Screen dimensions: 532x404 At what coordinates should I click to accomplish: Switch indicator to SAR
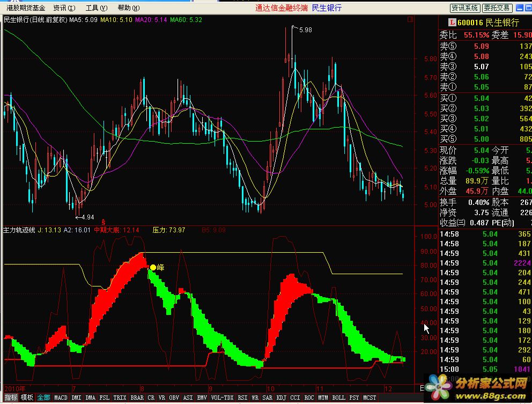pyautogui.click(x=268, y=398)
